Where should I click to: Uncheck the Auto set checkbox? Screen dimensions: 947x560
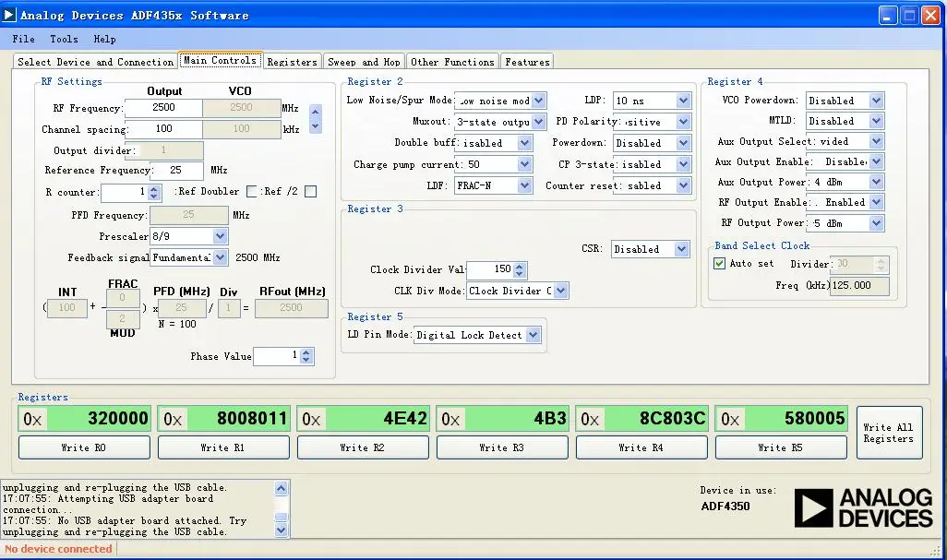(720, 264)
